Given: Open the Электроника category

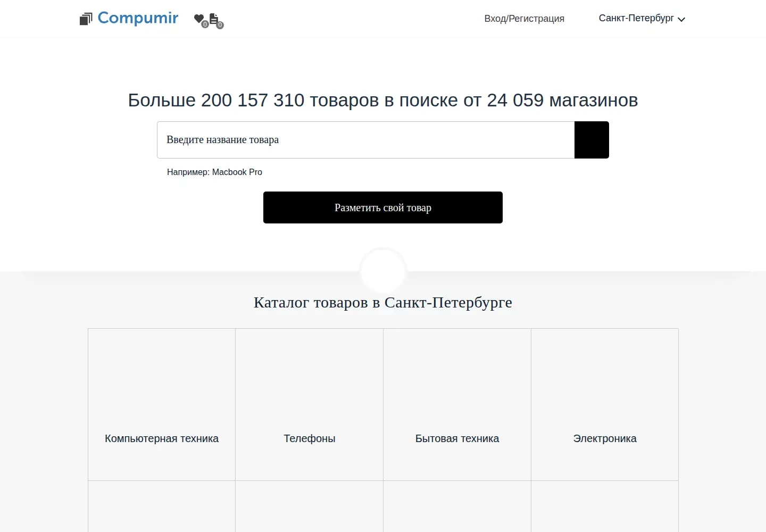Looking at the screenshot, I should (605, 405).
